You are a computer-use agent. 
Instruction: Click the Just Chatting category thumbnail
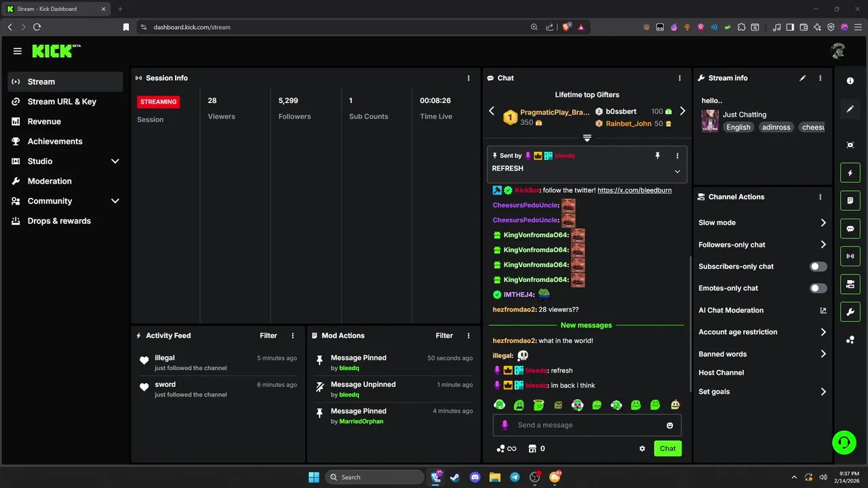pyautogui.click(x=710, y=121)
